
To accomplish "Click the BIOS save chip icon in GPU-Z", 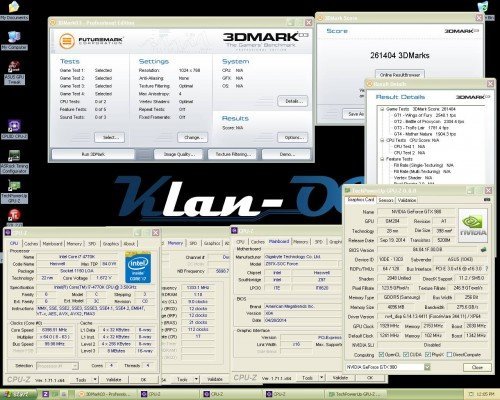I will [x=484, y=249].
